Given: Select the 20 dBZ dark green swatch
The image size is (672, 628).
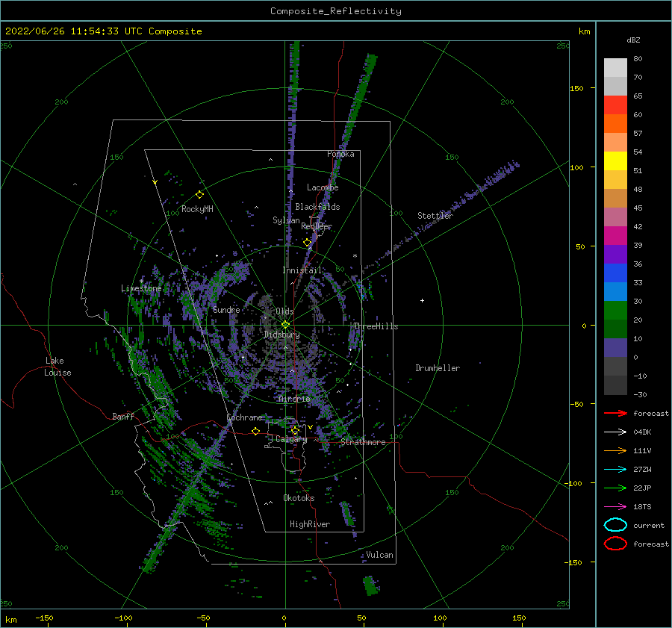Looking at the screenshot, I should pos(615,329).
